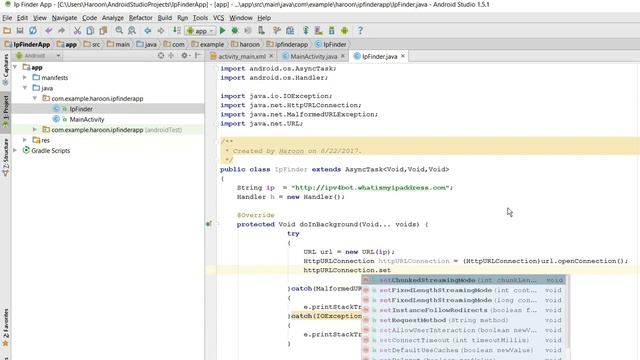Collapse the com.example.haroon.ipfinderapp package
The width and height of the screenshot is (640, 360).
click(35, 98)
